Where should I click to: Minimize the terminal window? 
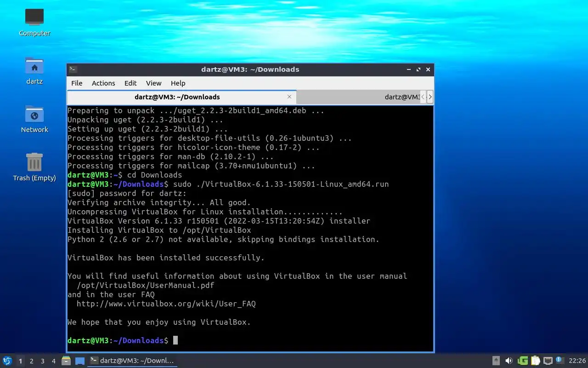pyautogui.click(x=408, y=69)
